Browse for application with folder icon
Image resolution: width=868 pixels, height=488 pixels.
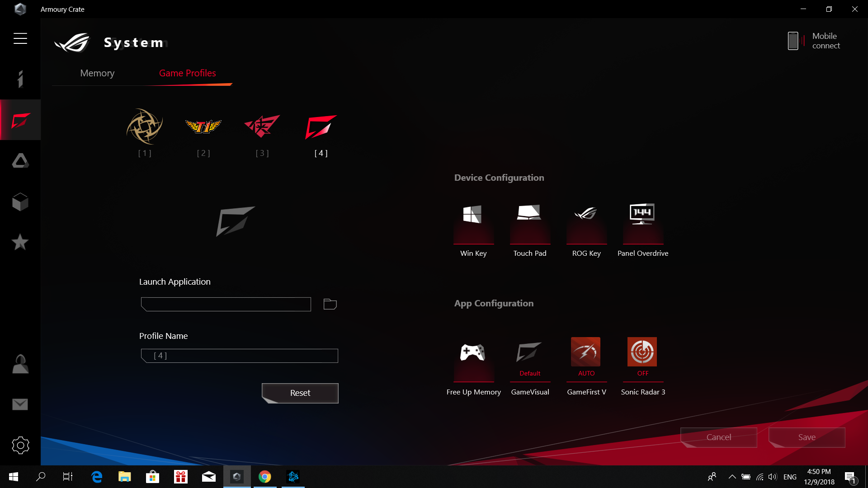pos(330,304)
